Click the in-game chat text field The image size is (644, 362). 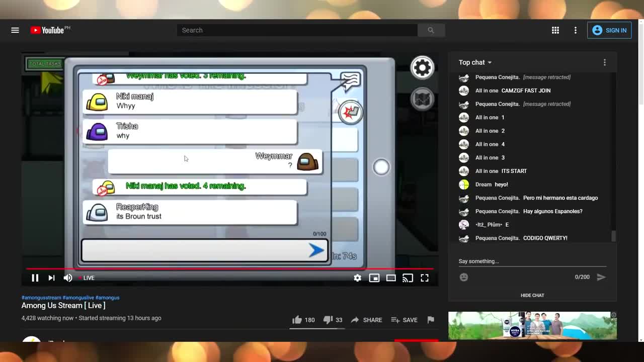(205, 250)
